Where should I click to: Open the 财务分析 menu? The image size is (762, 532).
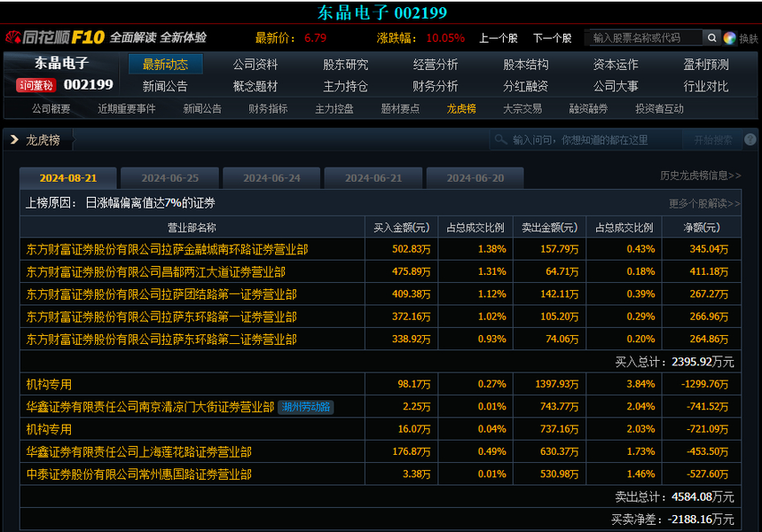click(436, 87)
